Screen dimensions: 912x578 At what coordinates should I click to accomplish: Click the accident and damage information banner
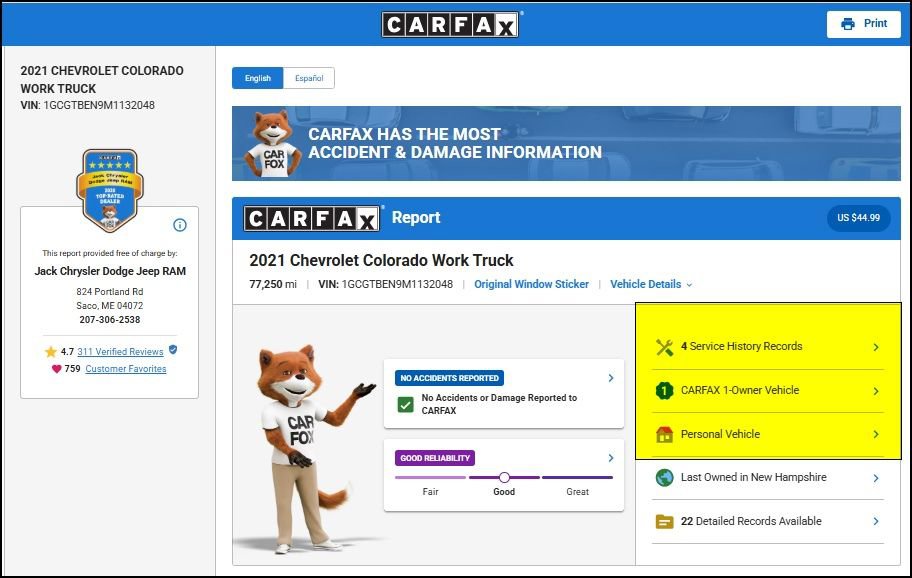pos(567,144)
